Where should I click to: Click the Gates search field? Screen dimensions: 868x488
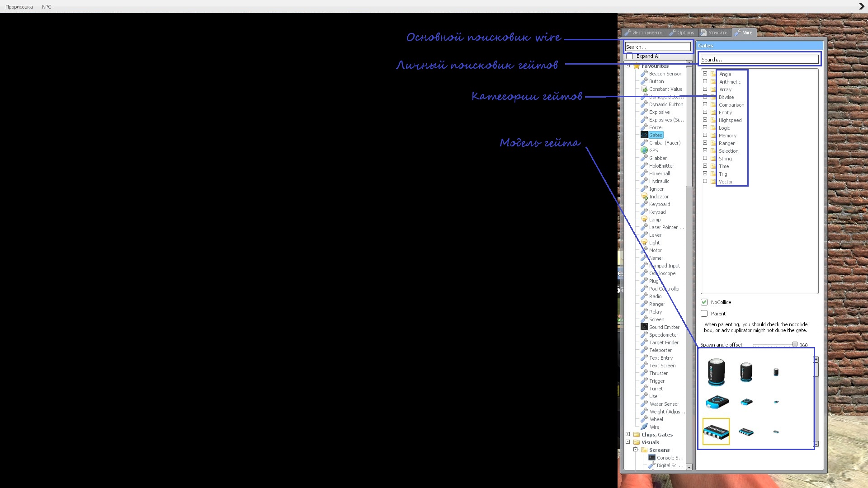click(x=759, y=60)
